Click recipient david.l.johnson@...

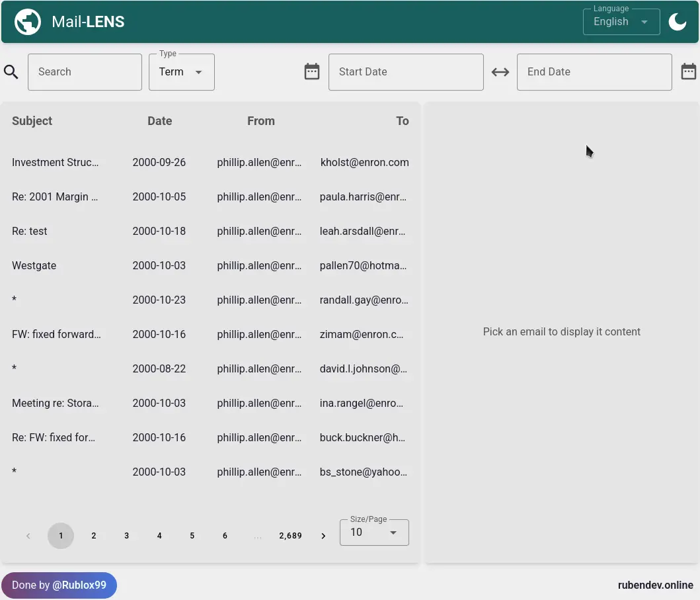pos(364,369)
